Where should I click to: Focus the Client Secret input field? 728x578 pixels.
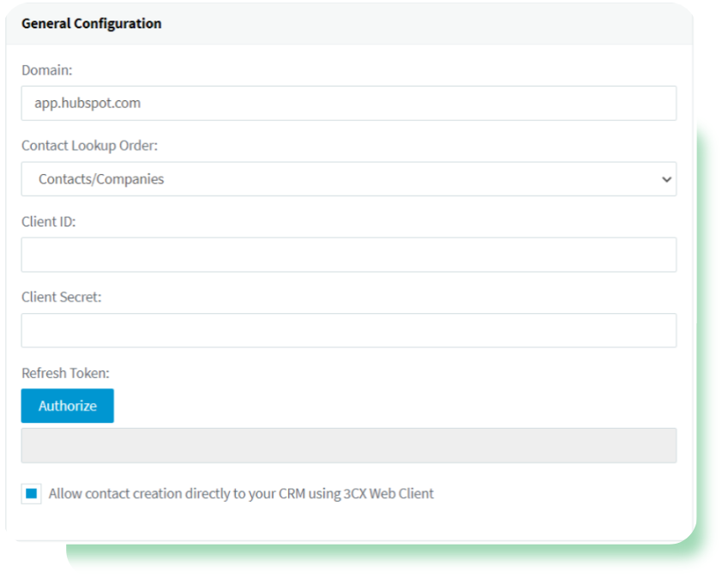click(349, 330)
